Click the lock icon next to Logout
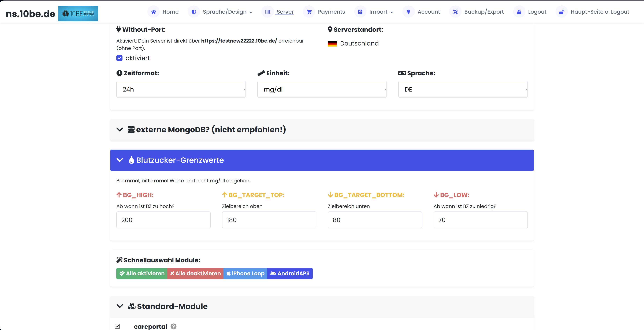 (519, 12)
